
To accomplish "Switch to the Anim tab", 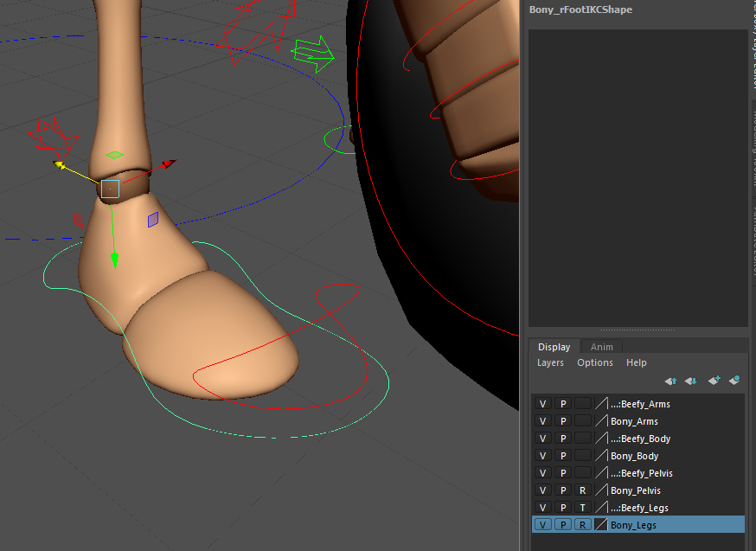I will 601,346.
